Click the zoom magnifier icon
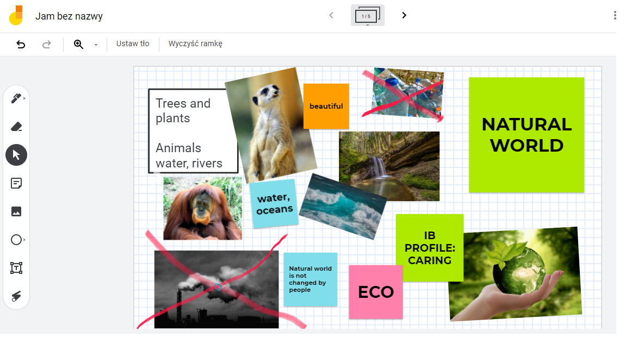Image resolution: width=644 pixels, height=362 pixels. pos(78,45)
